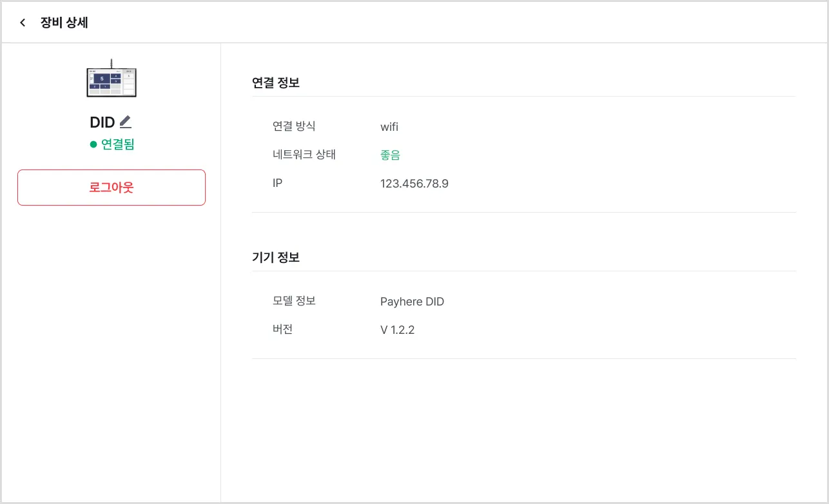The image size is (829, 504).
Task: Click the green connection status dot
Action: (x=93, y=144)
